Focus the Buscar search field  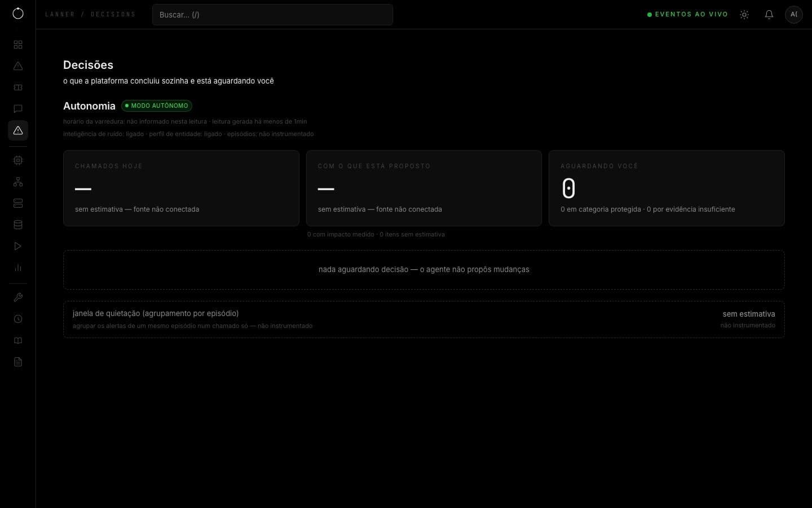(x=272, y=15)
